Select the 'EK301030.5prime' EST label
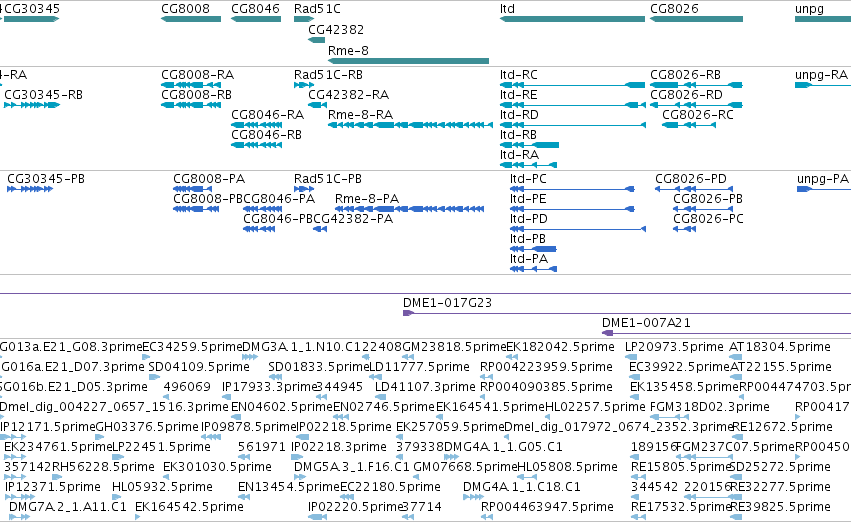 (217, 468)
